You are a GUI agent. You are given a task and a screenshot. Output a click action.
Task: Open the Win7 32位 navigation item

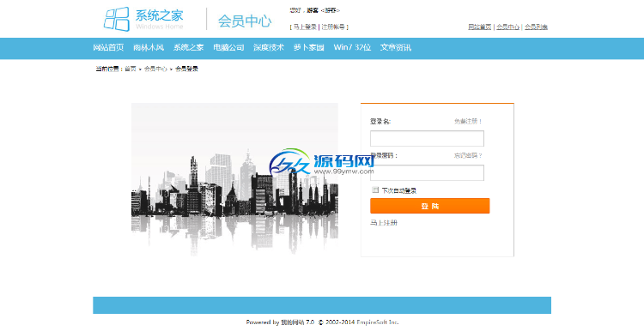(x=352, y=47)
